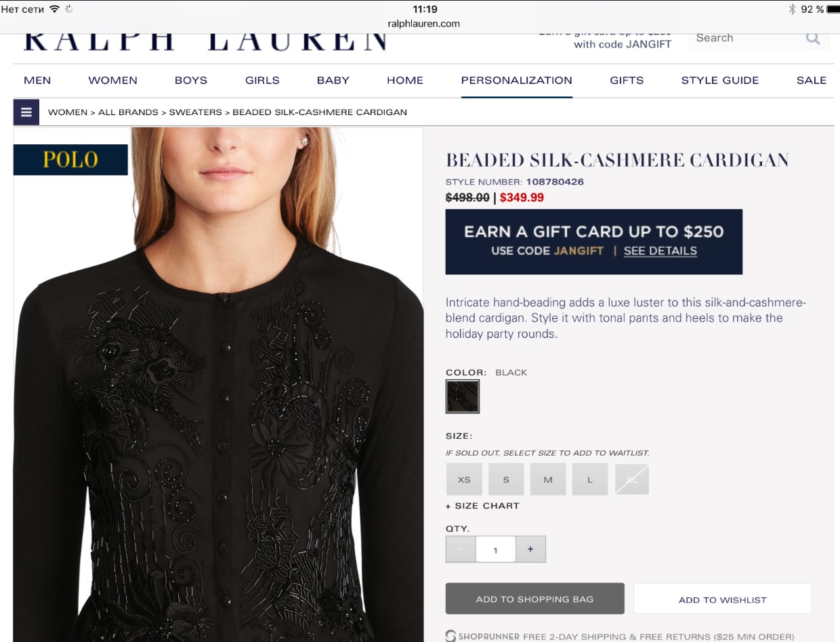
Task: Select size M
Action: click(548, 479)
